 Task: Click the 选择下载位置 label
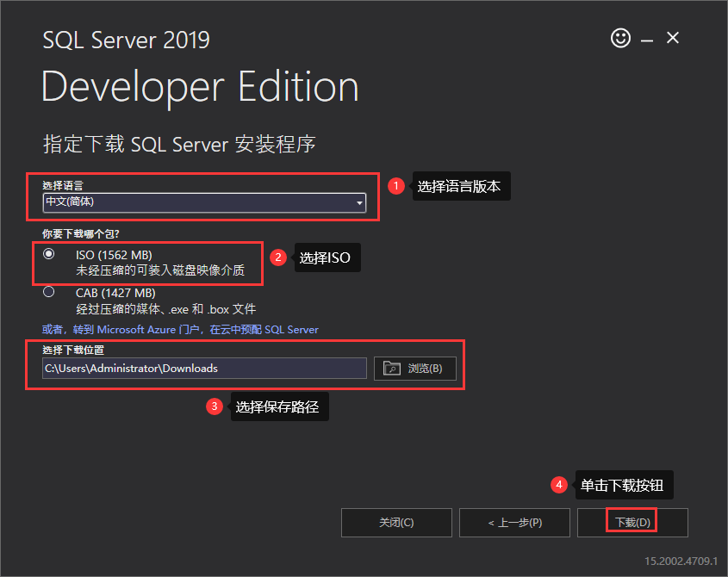[x=73, y=350]
